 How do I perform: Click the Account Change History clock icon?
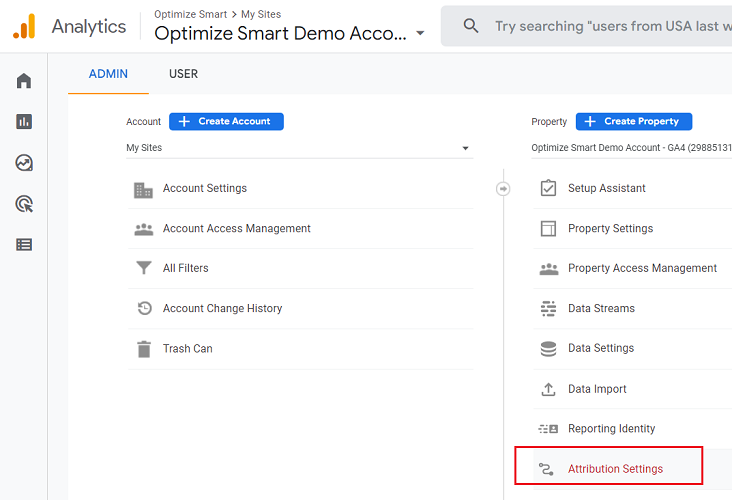coord(145,308)
